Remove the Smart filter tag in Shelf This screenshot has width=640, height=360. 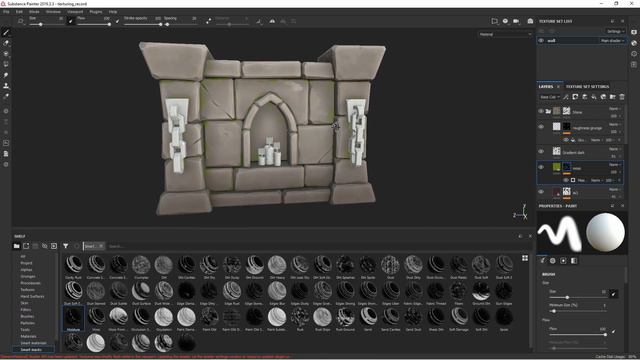pos(101,246)
